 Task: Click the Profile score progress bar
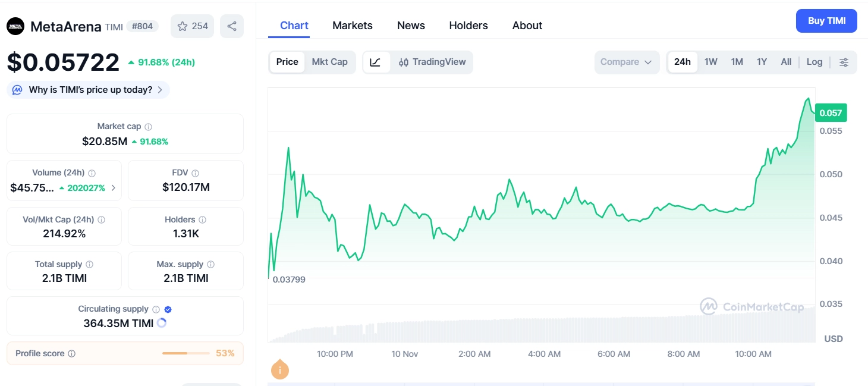185,353
